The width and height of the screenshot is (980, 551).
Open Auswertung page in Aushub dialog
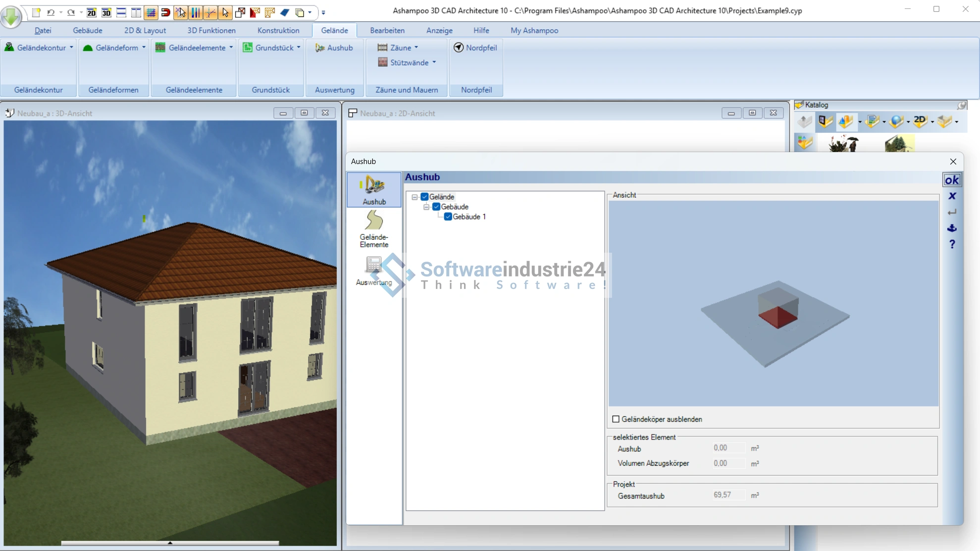[x=374, y=271]
